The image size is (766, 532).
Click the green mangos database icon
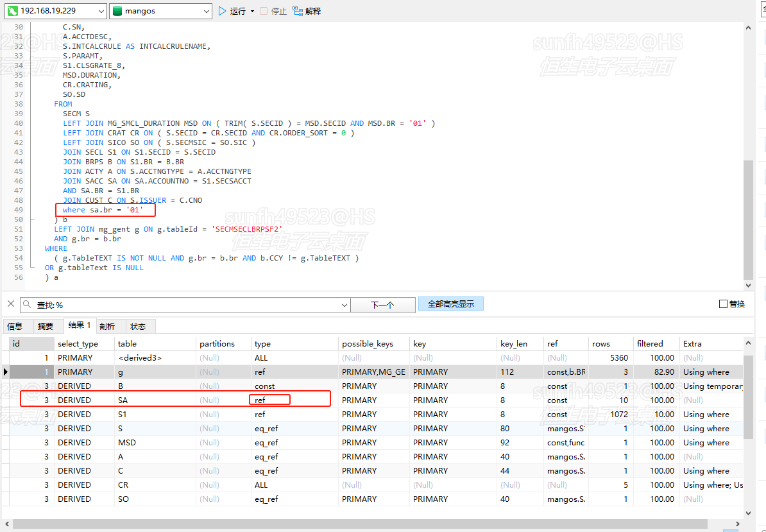(117, 11)
